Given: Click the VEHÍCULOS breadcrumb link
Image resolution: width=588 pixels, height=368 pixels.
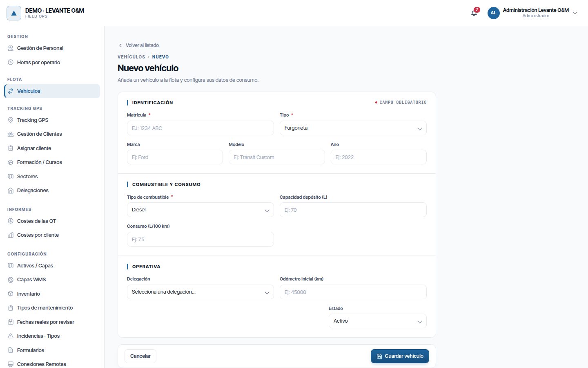Looking at the screenshot, I should coord(131,57).
